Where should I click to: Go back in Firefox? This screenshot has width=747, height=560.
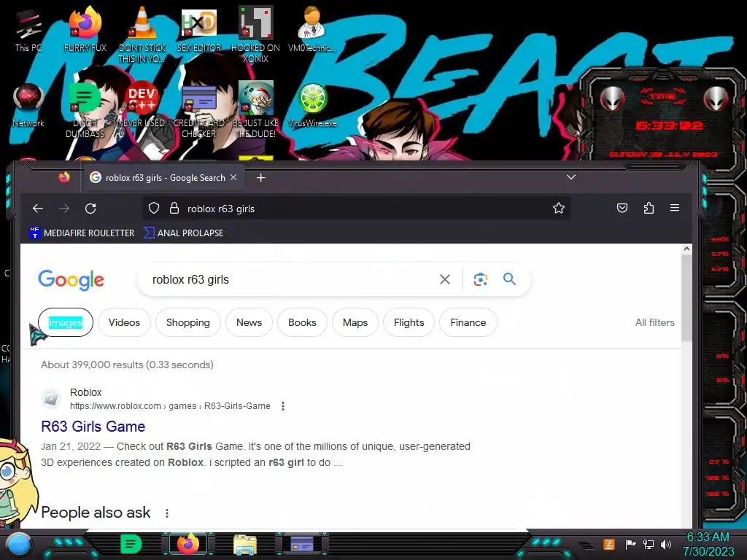pos(38,209)
